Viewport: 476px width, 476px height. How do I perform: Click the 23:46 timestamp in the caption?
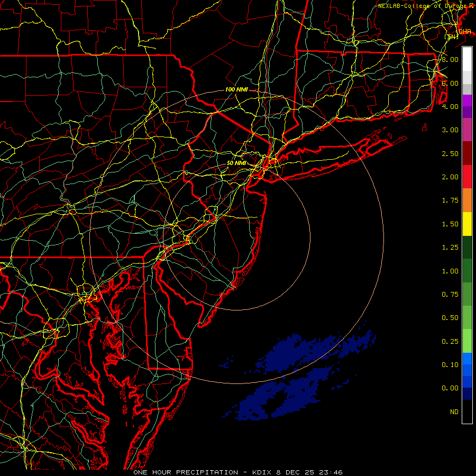[x=331, y=472]
